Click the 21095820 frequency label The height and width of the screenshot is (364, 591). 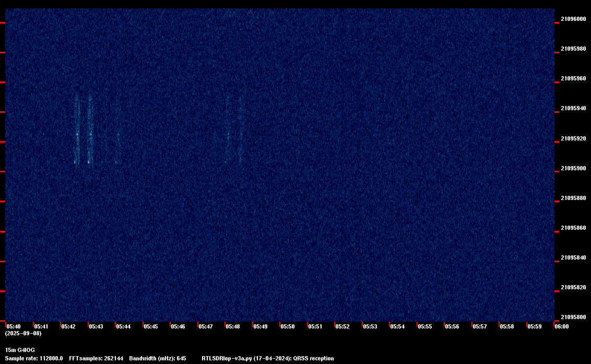tap(574, 287)
